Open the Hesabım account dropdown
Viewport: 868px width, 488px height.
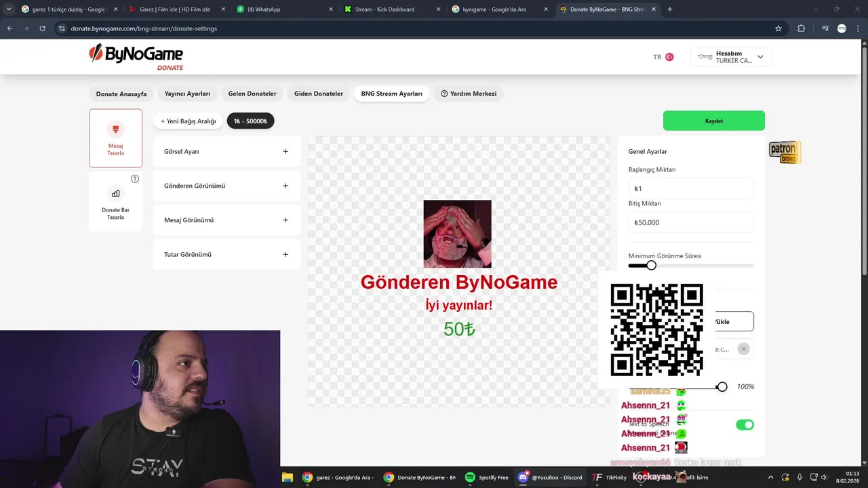(x=731, y=57)
